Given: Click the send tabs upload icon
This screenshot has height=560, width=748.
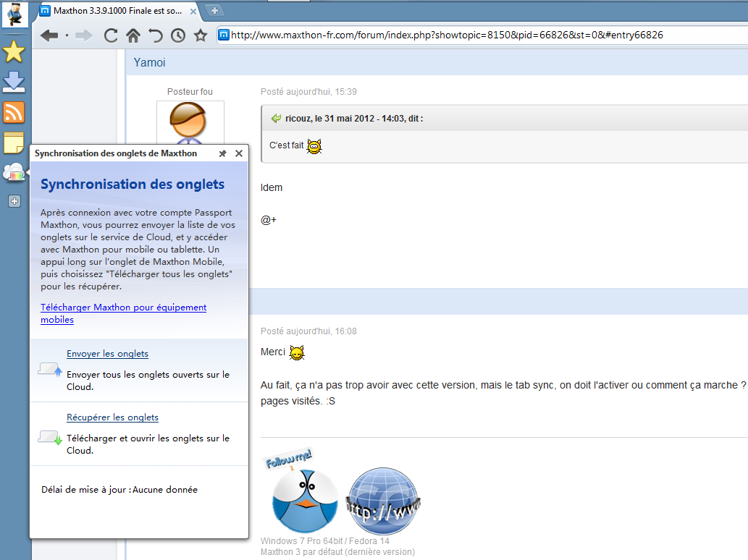Looking at the screenshot, I should point(50,370).
